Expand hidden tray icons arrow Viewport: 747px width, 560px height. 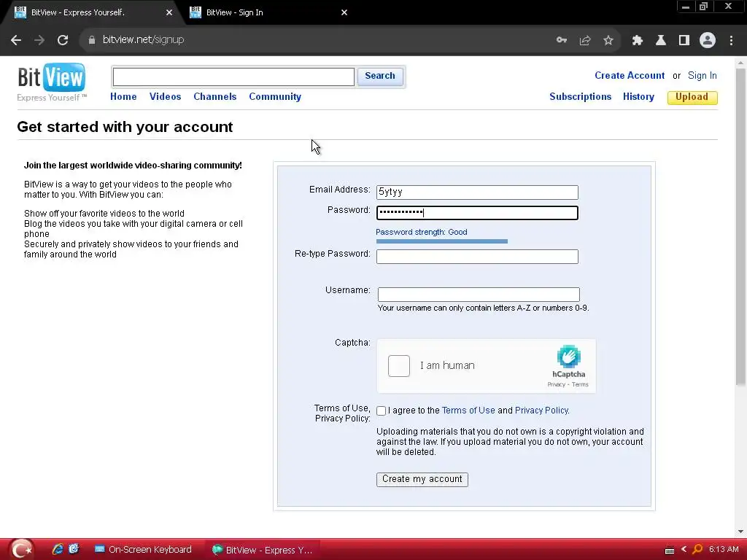tap(684, 549)
